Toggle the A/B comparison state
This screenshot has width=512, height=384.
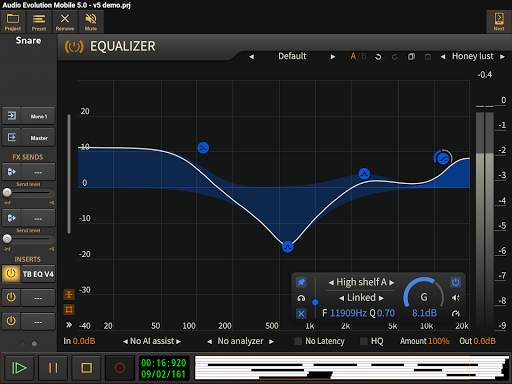[358, 57]
